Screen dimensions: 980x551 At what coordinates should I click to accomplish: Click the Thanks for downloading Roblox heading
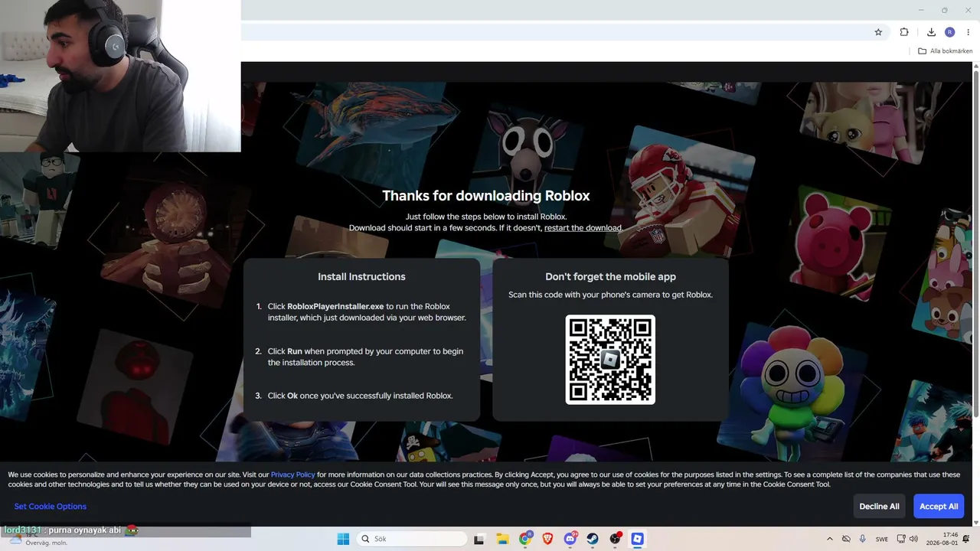pyautogui.click(x=486, y=196)
